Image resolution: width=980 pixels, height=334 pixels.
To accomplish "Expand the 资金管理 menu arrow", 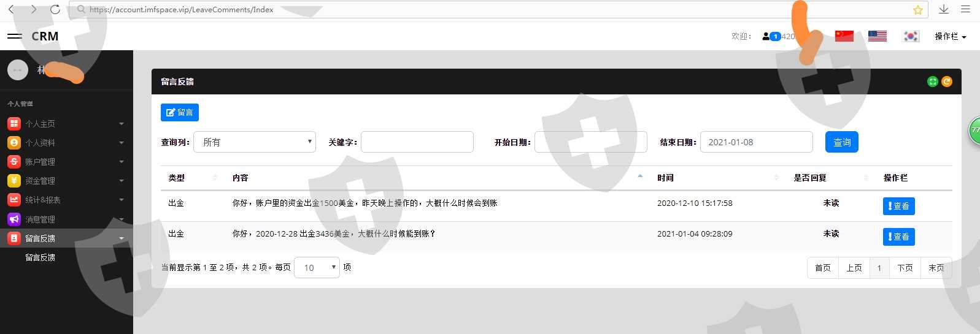I will (122, 181).
